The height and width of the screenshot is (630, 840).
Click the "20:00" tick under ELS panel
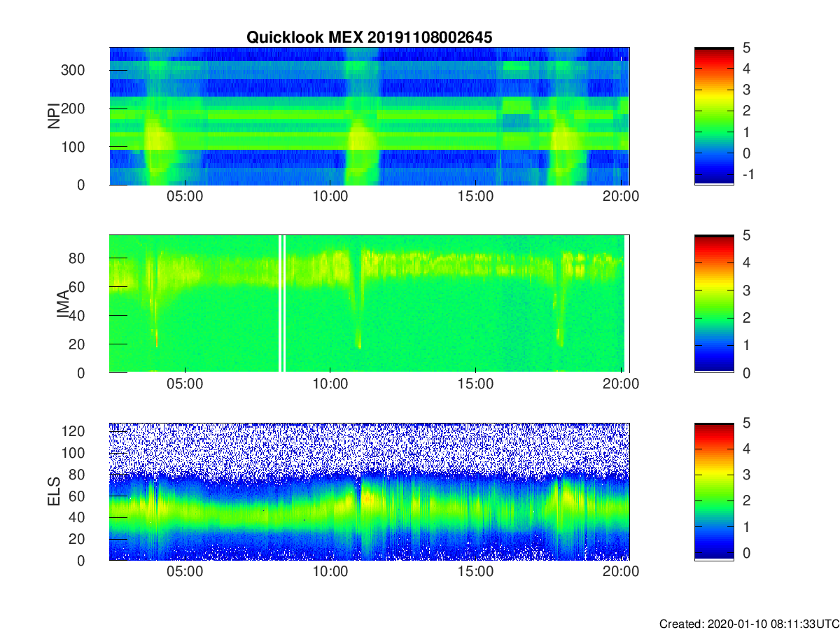[x=621, y=572]
